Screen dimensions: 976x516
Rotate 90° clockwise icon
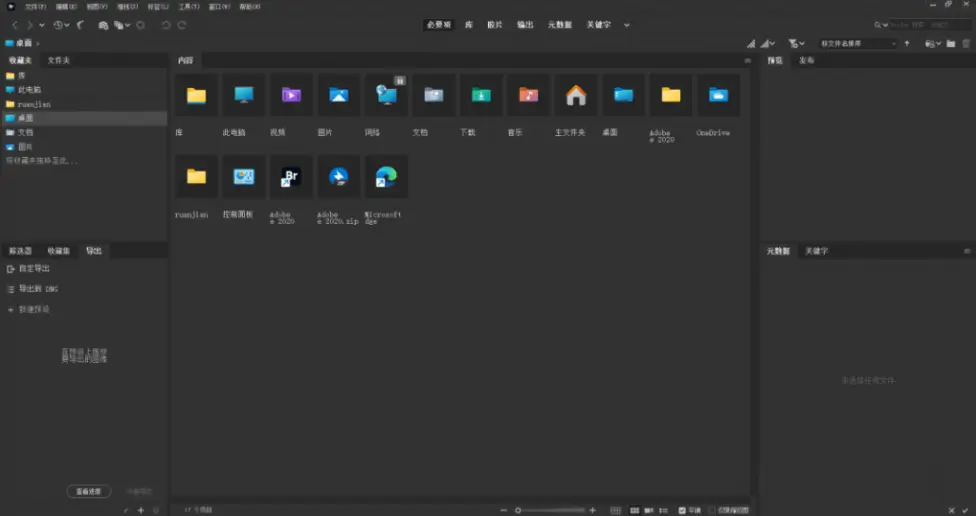click(x=182, y=26)
